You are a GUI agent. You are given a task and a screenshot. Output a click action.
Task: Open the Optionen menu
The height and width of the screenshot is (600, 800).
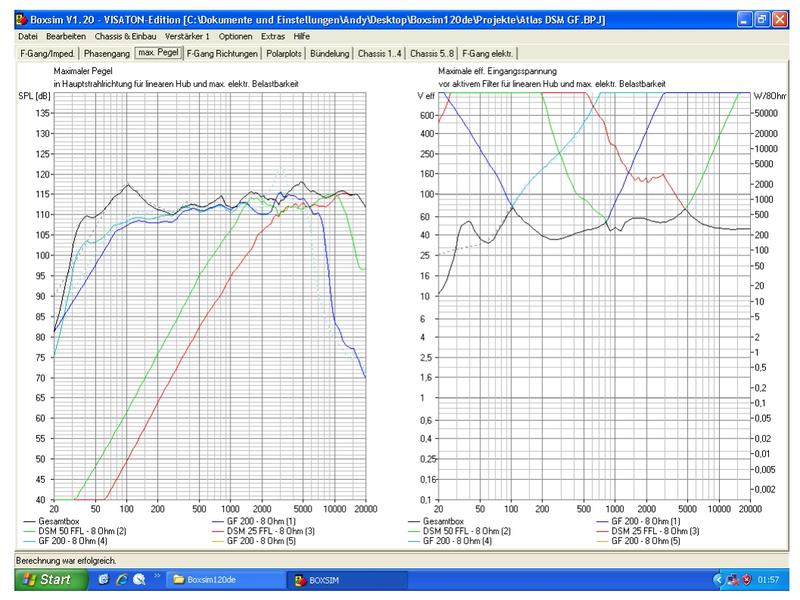[x=235, y=36]
